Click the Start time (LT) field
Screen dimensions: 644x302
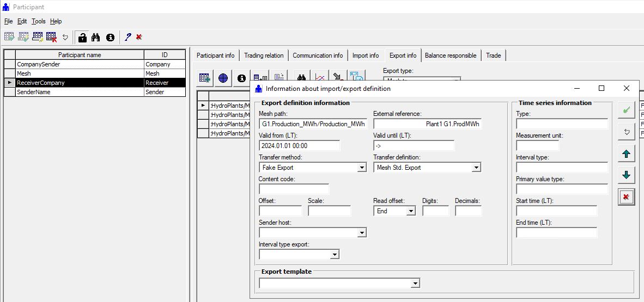pos(556,211)
